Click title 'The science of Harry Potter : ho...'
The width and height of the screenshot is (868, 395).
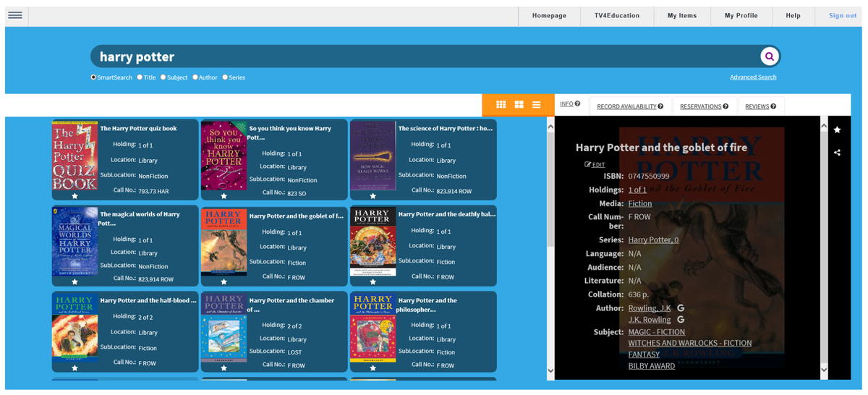(x=445, y=128)
